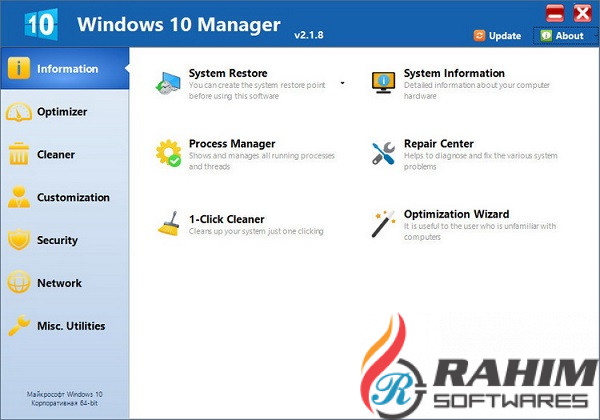
Task: Click the orange Update icon
Action: (479, 36)
